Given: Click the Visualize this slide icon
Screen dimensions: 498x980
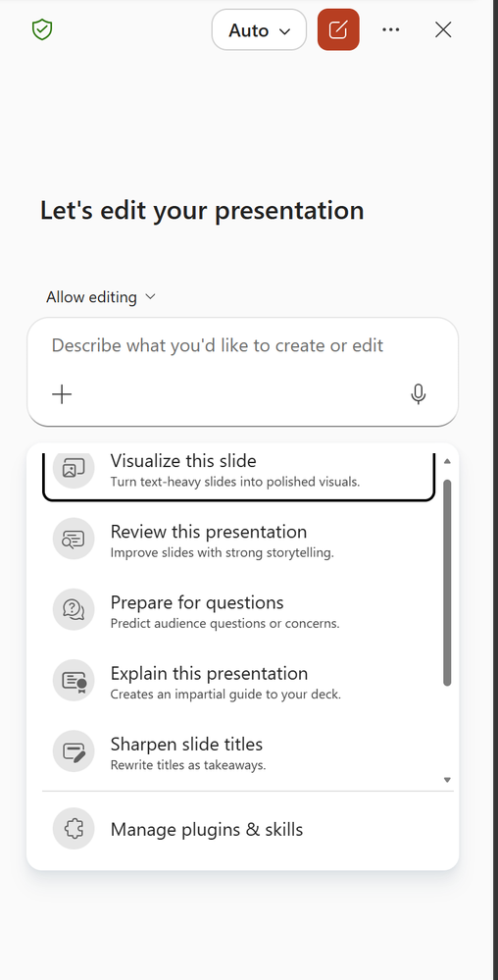Looking at the screenshot, I should [74, 468].
